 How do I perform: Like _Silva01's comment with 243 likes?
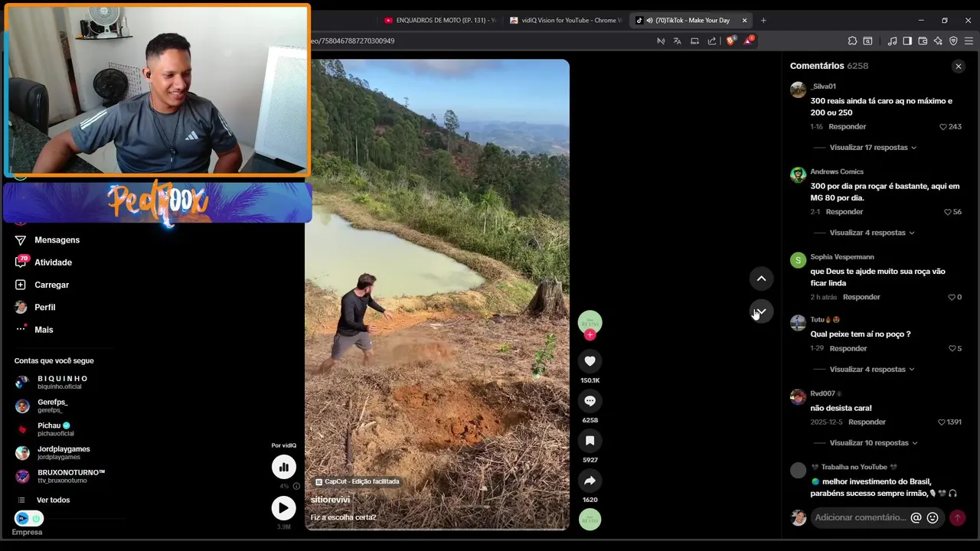click(943, 127)
